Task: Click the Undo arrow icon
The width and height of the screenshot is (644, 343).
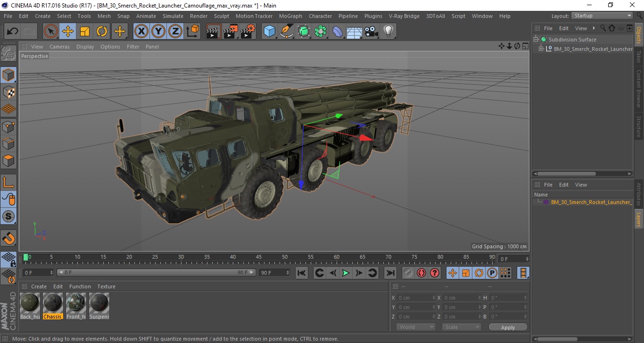Action: [12, 32]
